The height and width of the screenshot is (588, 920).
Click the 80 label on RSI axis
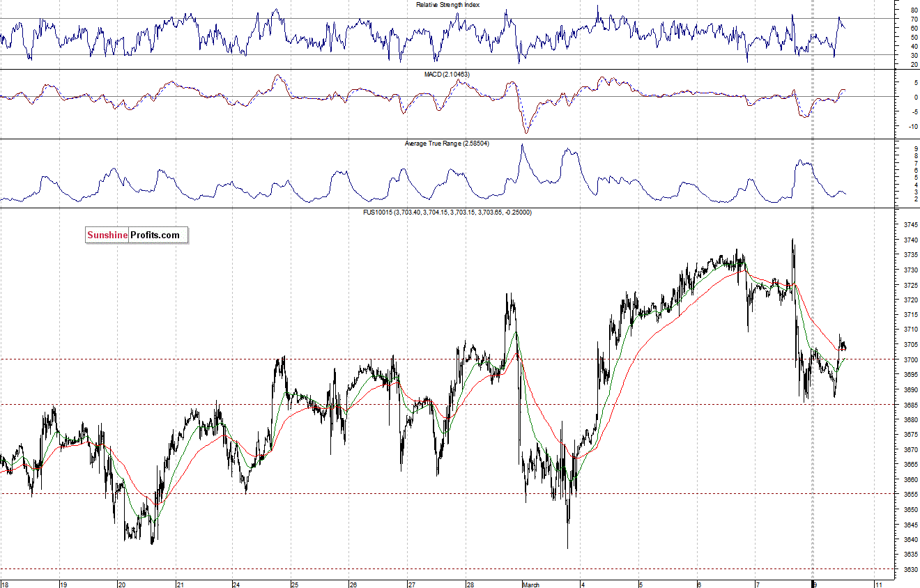[x=913, y=10]
